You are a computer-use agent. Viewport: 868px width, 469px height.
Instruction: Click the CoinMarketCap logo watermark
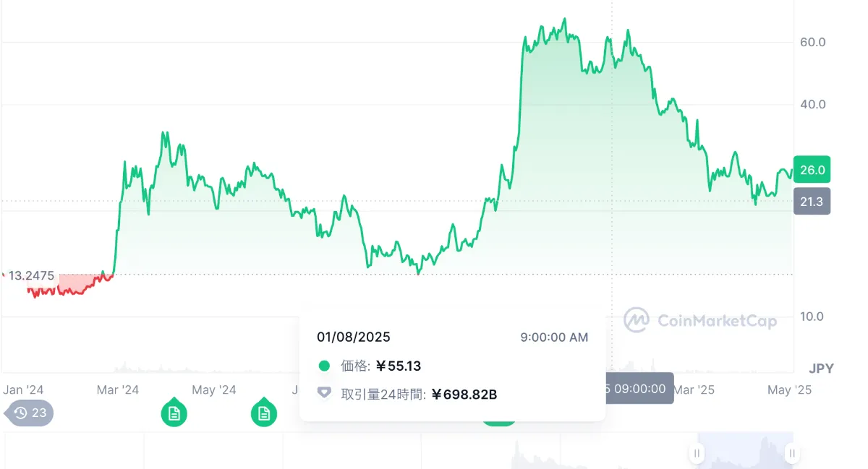tap(700, 320)
